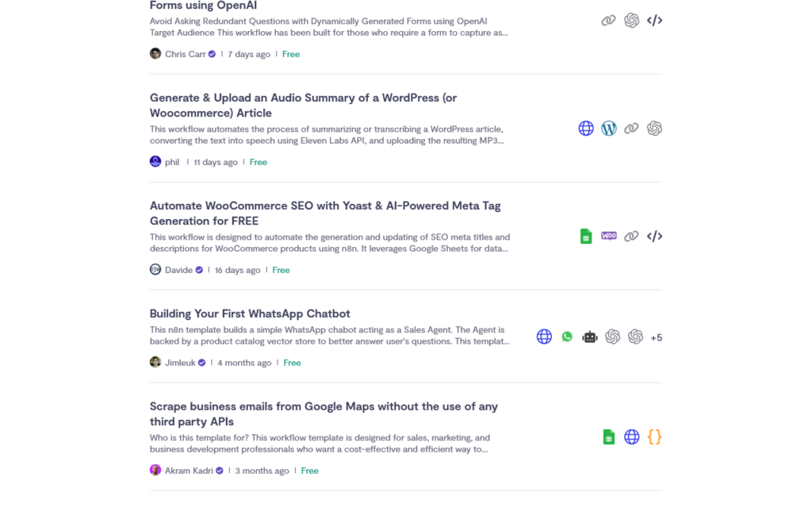Image resolution: width=812 pixels, height=508 pixels.
Task: Click the OpenAI icon in audio summary row
Action: click(x=654, y=128)
